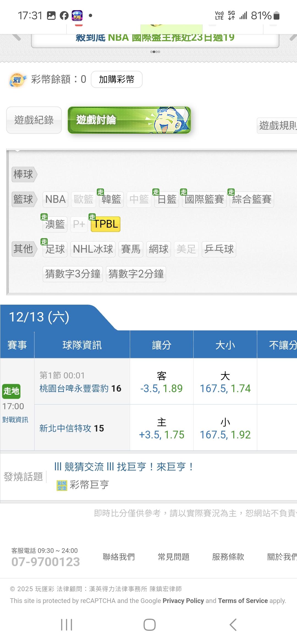Select the TPBL league filter
Image resolution: width=297 pixels, height=644 pixels.
point(106,224)
